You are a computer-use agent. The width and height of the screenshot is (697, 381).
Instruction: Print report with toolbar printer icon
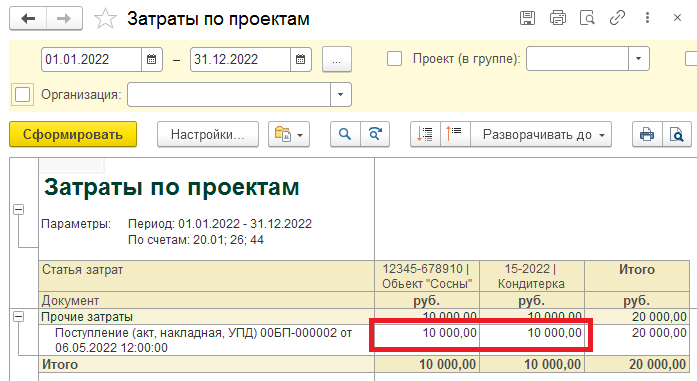tap(647, 134)
